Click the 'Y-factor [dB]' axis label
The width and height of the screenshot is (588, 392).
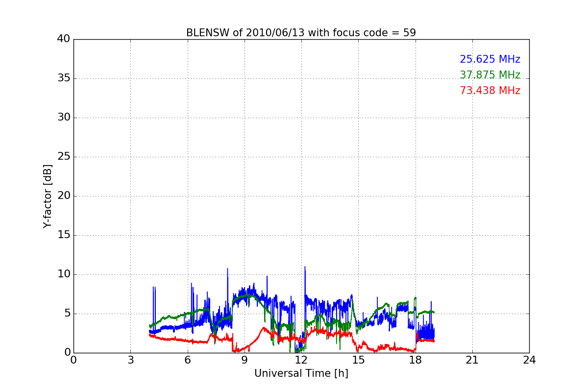coord(48,196)
